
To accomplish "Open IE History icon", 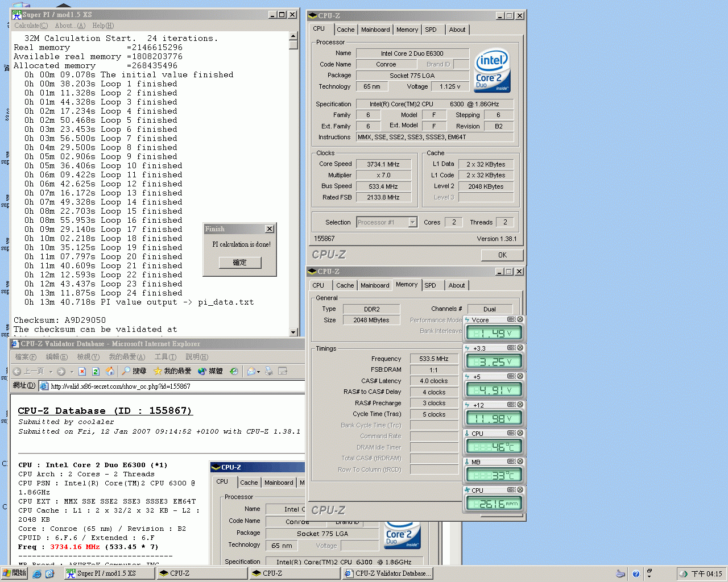I will 234,371.
